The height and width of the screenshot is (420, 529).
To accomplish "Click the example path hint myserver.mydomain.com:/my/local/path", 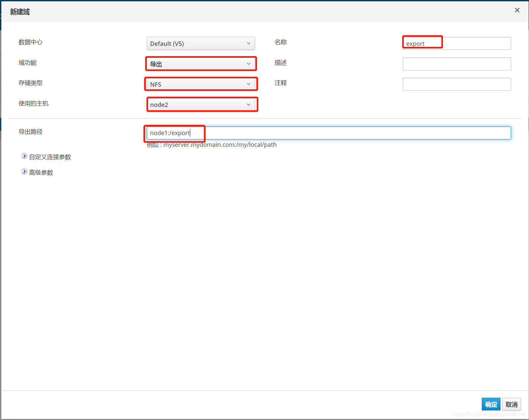I will pyautogui.click(x=220, y=145).
